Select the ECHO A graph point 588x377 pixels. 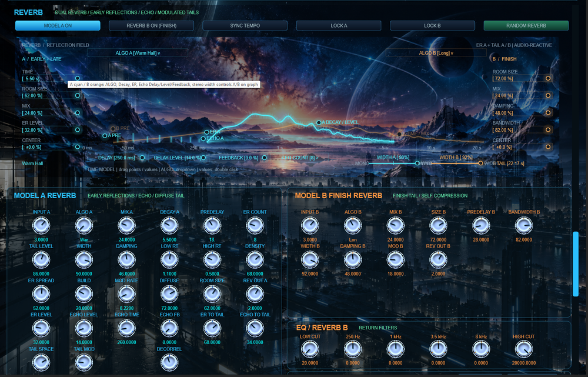pyautogui.click(x=203, y=138)
